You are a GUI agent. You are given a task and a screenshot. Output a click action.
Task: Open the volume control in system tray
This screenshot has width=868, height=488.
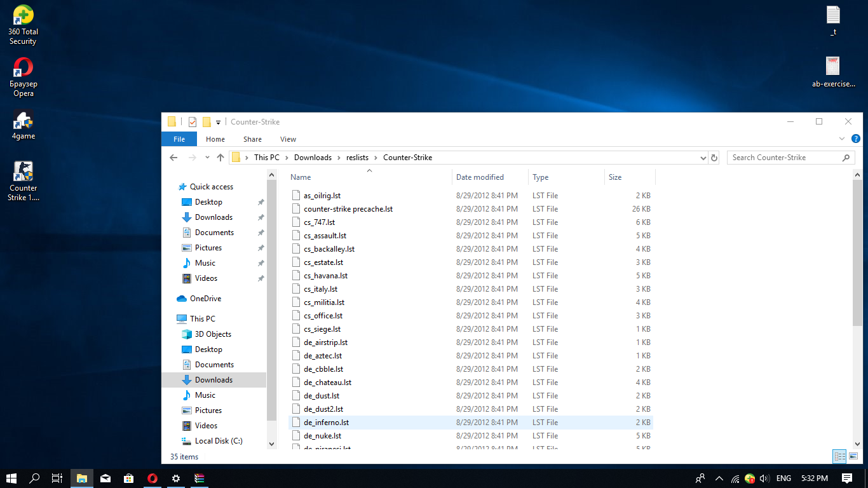pos(764,478)
